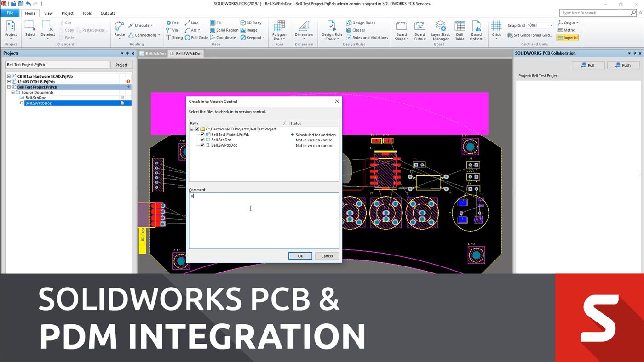Confirm check-in with the OK button
Screen dimensions: 644x362
300,256
